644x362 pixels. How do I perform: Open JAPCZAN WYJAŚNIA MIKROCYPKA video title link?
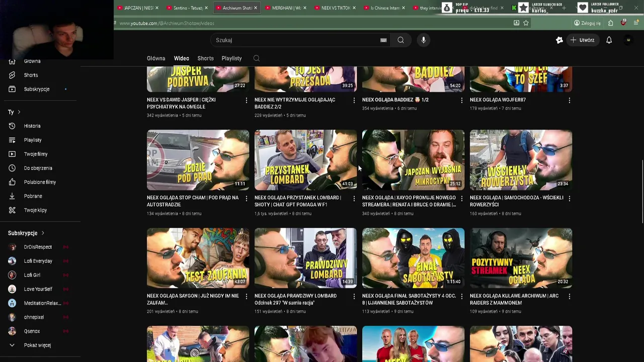pos(409,201)
